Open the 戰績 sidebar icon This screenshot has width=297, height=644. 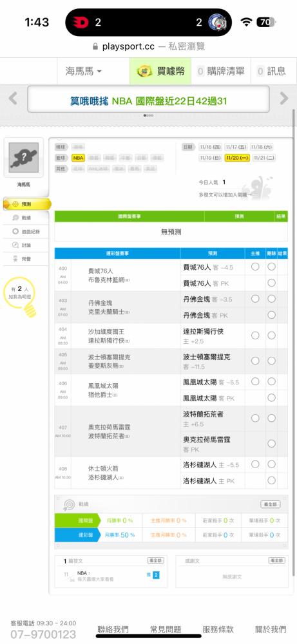(x=15, y=218)
